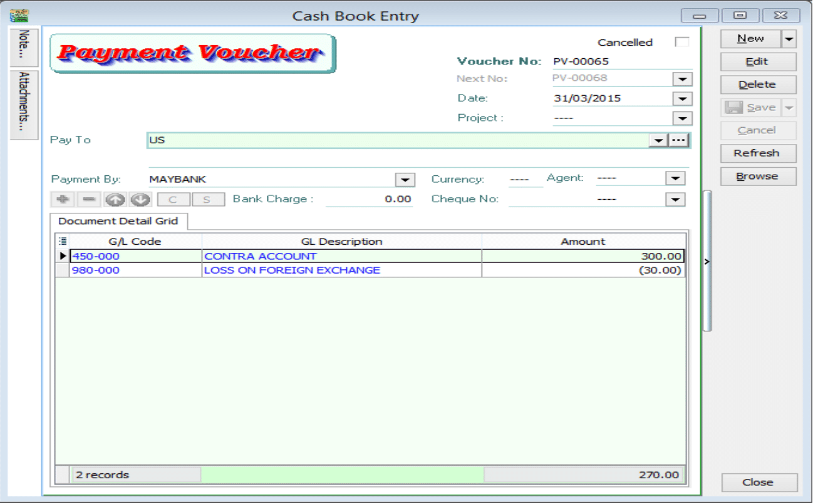The image size is (813, 504).
Task: Open Pay To ellipsis lookup button
Action: [x=678, y=140]
